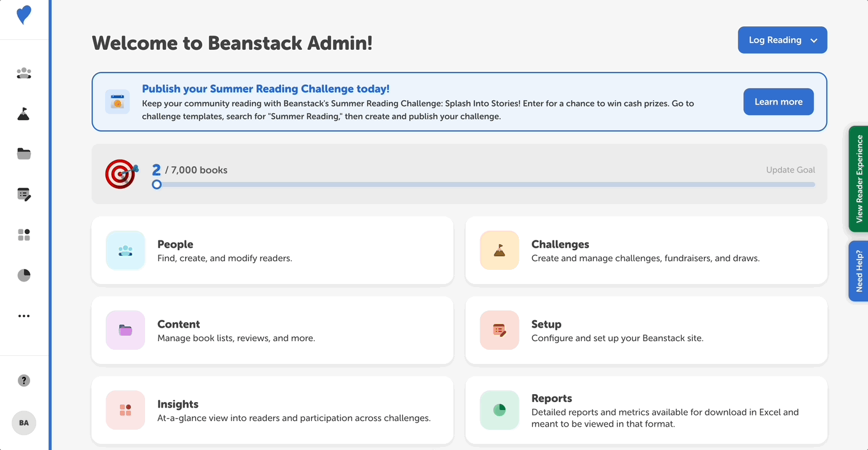Click the Content folder icon in sidebar
The height and width of the screenshot is (450, 868).
pyautogui.click(x=23, y=153)
